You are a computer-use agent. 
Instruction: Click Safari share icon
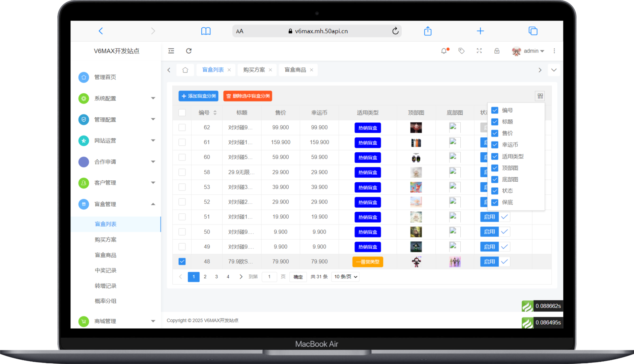[x=428, y=31]
